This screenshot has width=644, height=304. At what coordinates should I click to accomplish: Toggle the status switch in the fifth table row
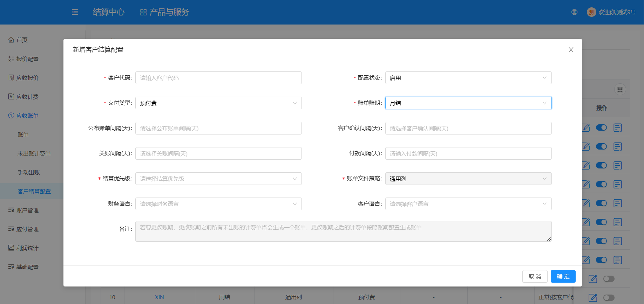tap(602, 203)
